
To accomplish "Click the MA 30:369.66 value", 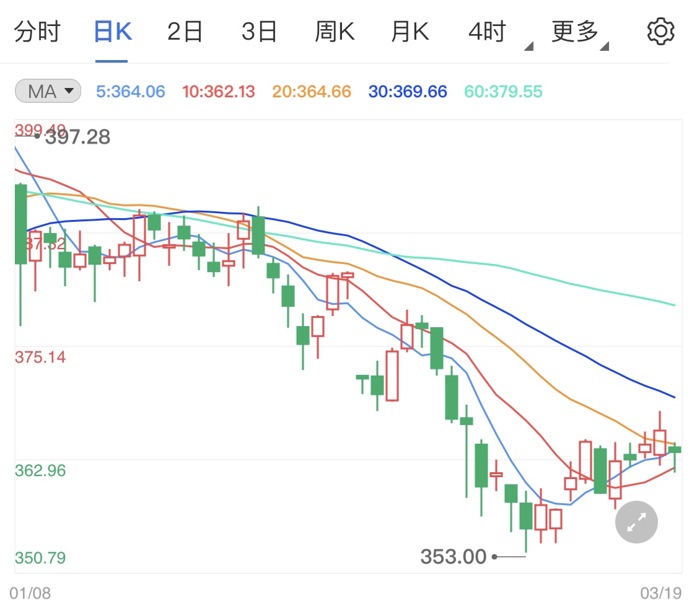I will click(x=408, y=92).
